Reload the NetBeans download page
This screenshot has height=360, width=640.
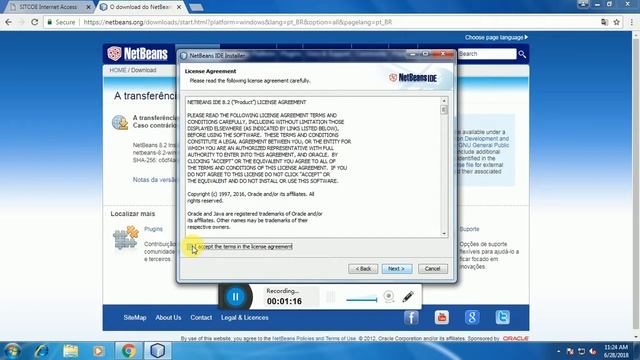(35, 22)
